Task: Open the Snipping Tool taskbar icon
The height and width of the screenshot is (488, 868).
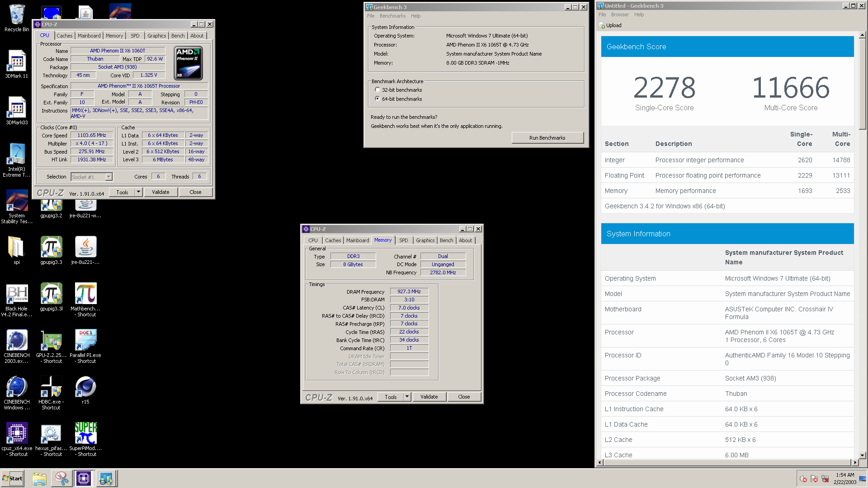Action: pos(61,479)
